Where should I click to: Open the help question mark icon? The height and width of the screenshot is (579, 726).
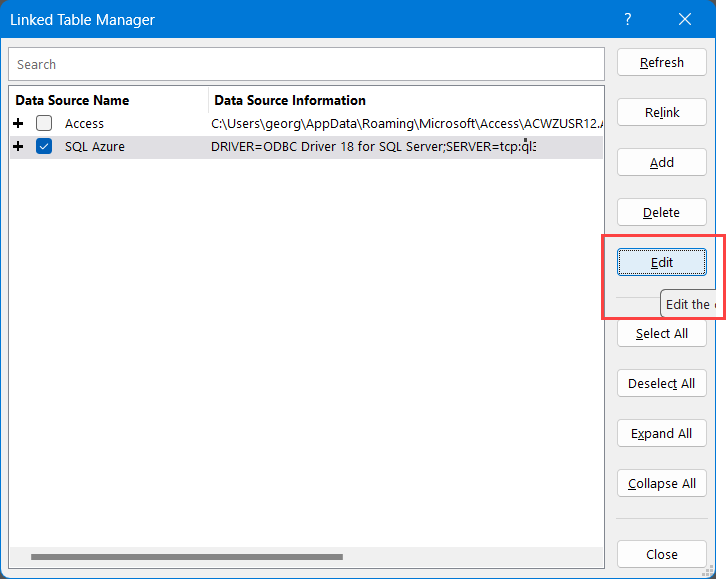coord(628,19)
